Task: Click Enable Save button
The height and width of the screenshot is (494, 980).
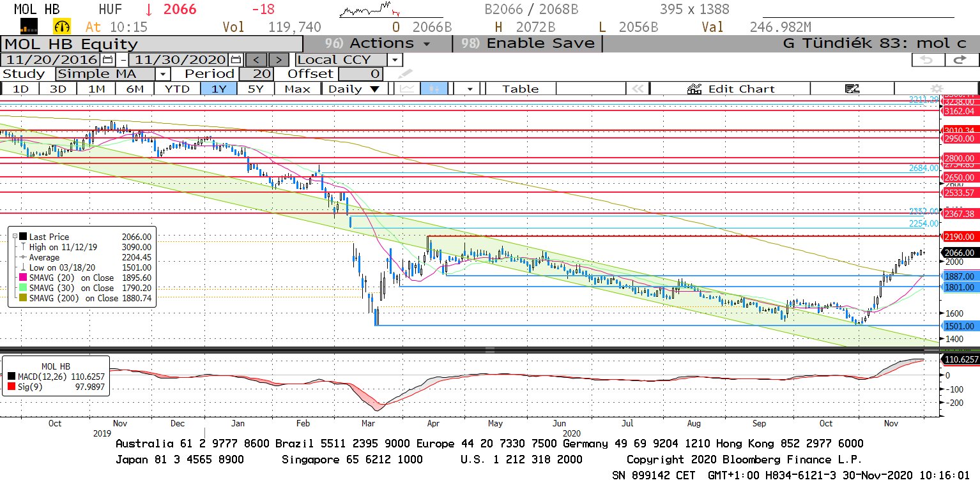Action: click(528, 43)
